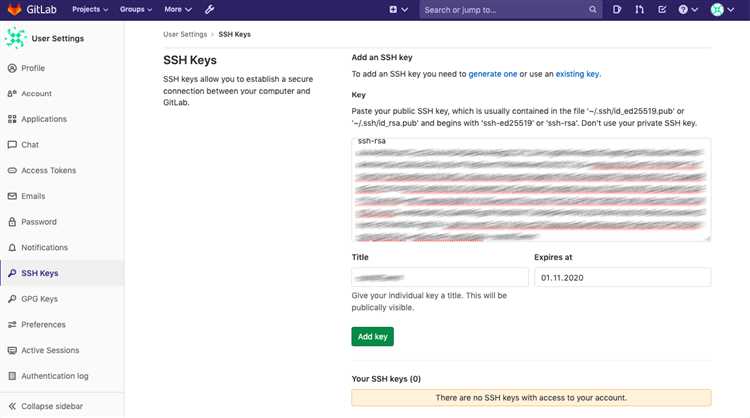Click the SSH Keys key icon
This screenshot has height=418, width=750.
(12, 273)
